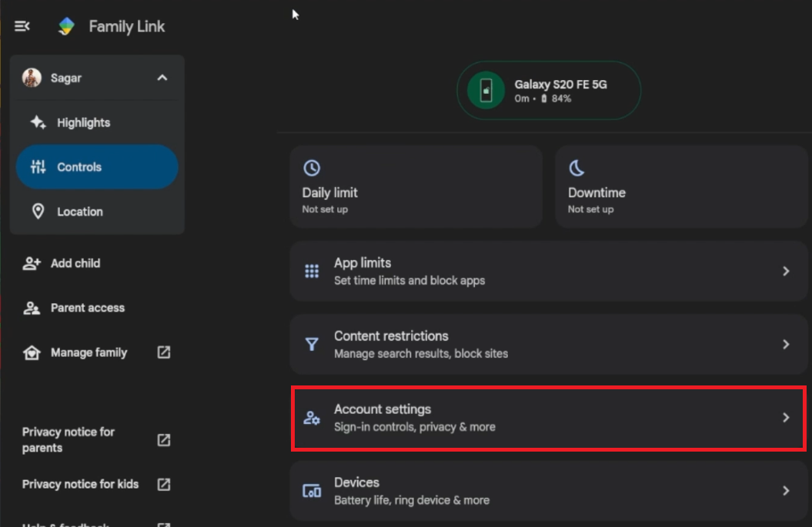
Task: Click external-link icon beside Manage family
Action: tap(164, 352)
